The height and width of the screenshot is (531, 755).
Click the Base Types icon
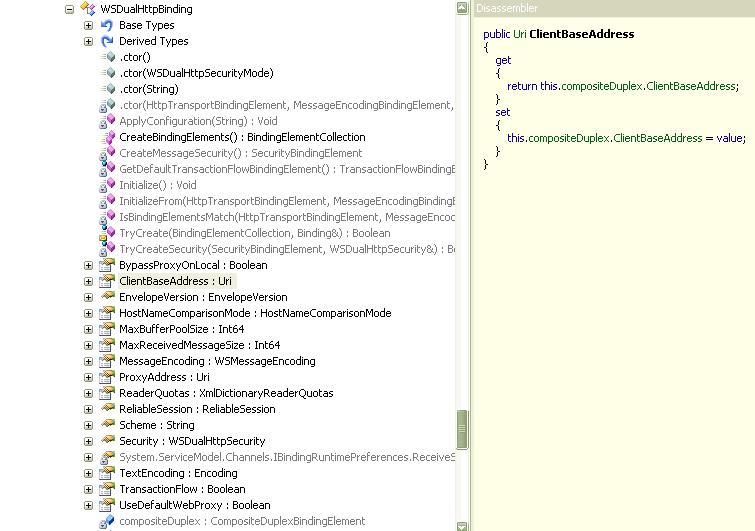(x=107, y=25)
